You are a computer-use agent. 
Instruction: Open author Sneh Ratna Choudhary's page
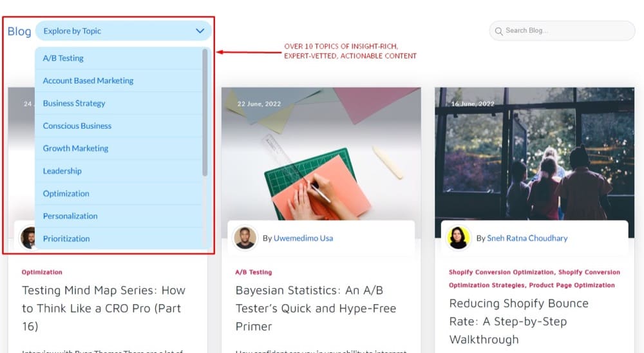pos(527,238)
